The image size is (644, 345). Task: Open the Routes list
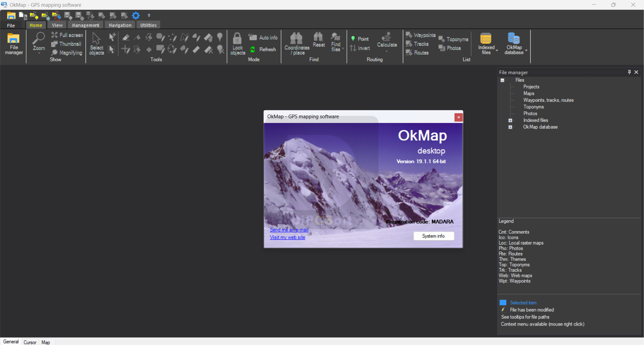(417, 53)
